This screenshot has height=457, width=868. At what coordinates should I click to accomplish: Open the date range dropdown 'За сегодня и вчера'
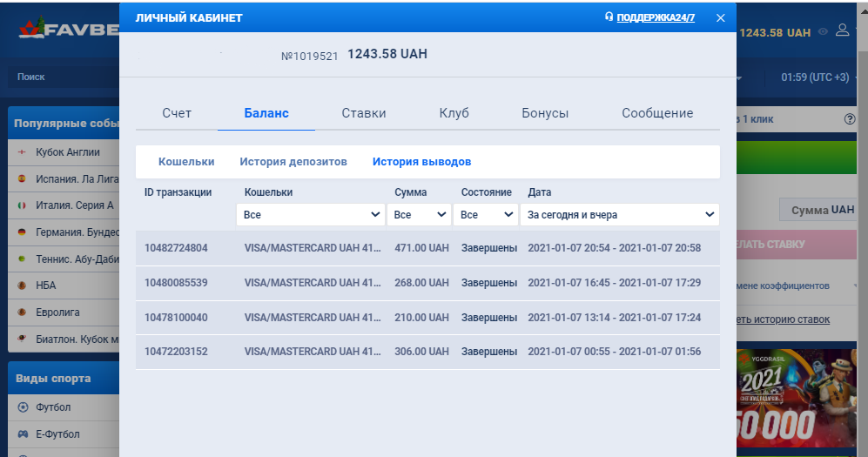click(619, 214)
